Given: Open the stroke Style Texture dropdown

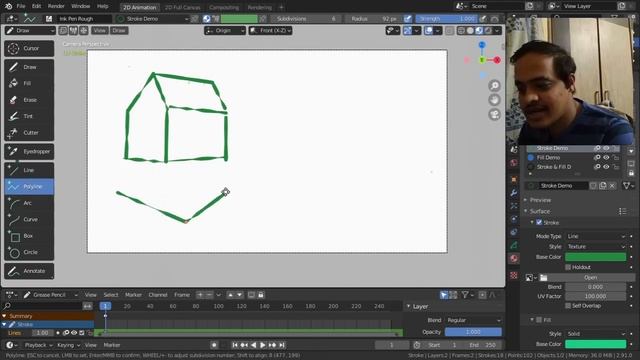Looking at the screenshot, I should tap(596, 247).
